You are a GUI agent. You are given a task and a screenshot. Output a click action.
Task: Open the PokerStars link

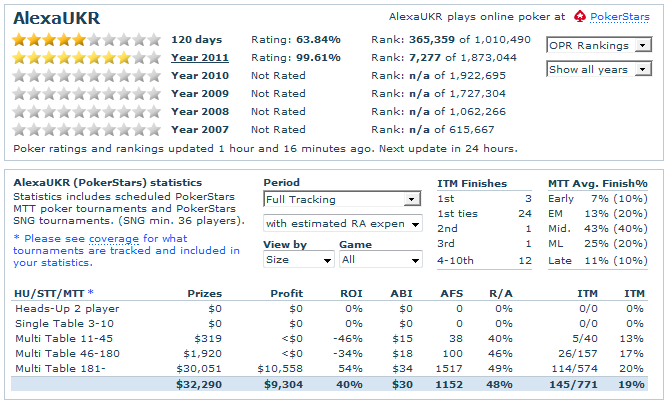pos(620,17)
